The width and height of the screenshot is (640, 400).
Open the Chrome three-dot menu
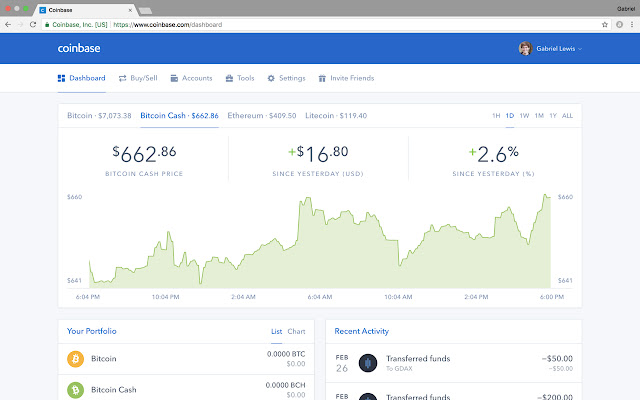tap(632, 24)
